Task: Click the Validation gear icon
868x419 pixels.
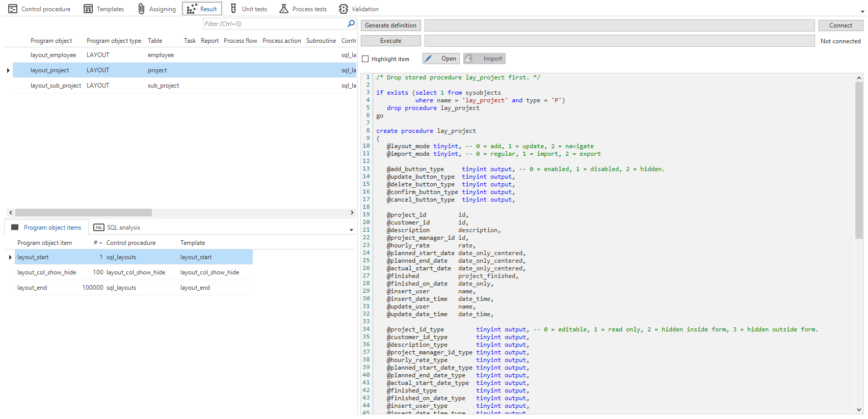Action: tap(344, 9)
